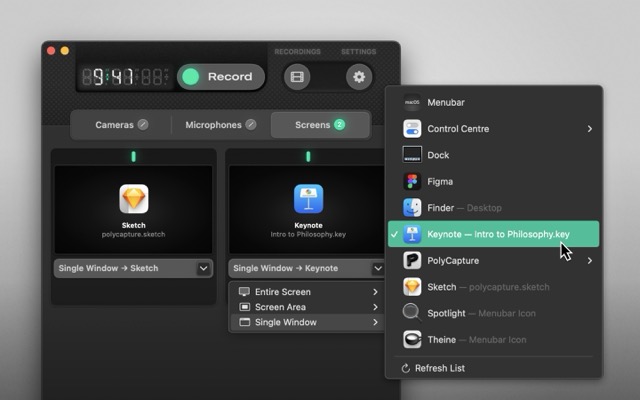This screenshot has height=400, width=640.
Task: Click the Single Window icon
Action: coord(244,322)
